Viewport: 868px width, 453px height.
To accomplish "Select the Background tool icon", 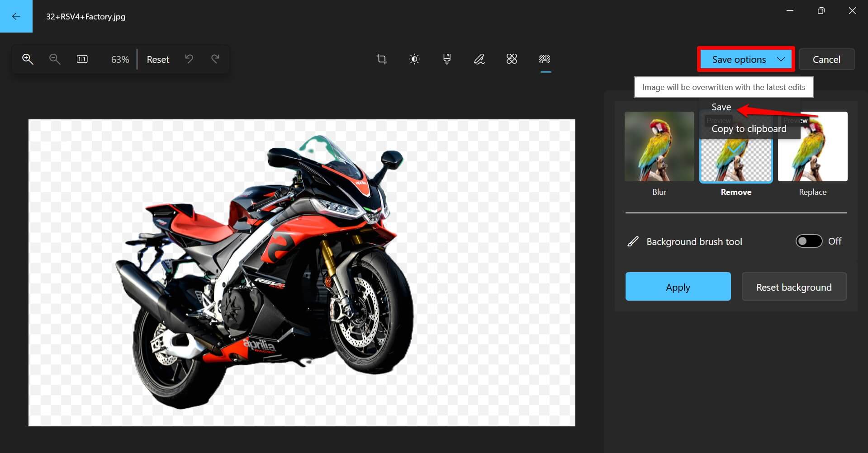I will [545, 59].
